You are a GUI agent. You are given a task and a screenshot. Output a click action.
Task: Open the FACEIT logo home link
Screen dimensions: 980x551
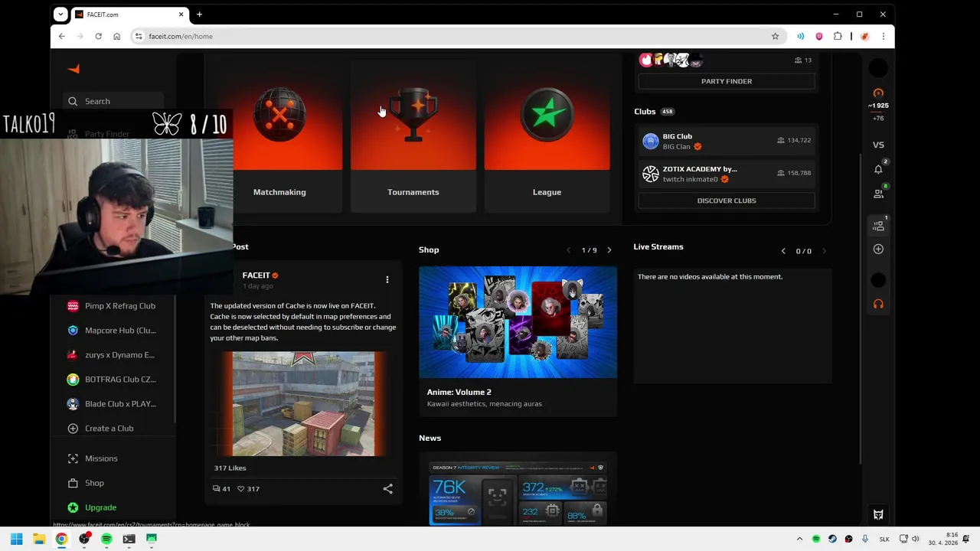[x=73, y=69]
